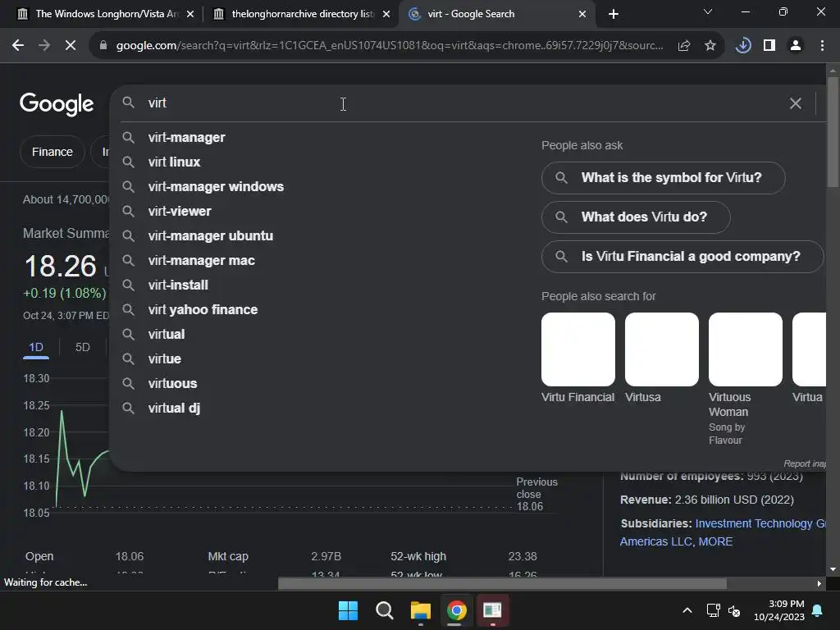Click the forward navigation arrow
Image resolution: width=840 pixels, height=630 pixels.
(x=44, y=46)
